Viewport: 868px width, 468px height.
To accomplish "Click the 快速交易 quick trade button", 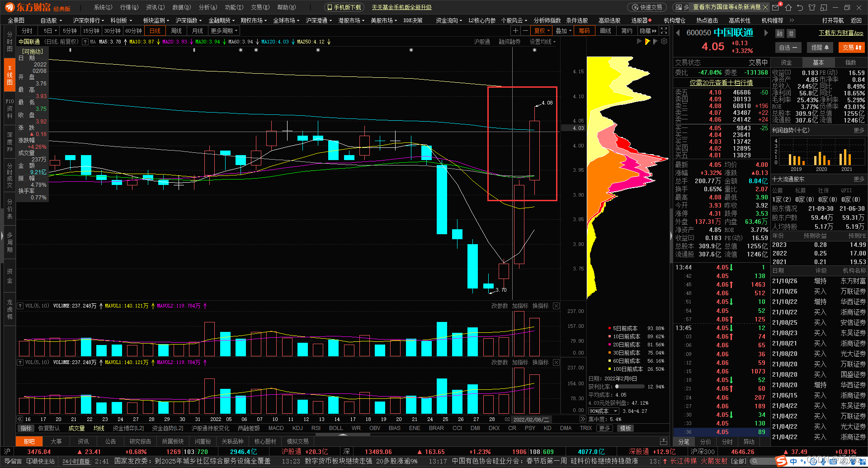I will (x=648, y=7).
